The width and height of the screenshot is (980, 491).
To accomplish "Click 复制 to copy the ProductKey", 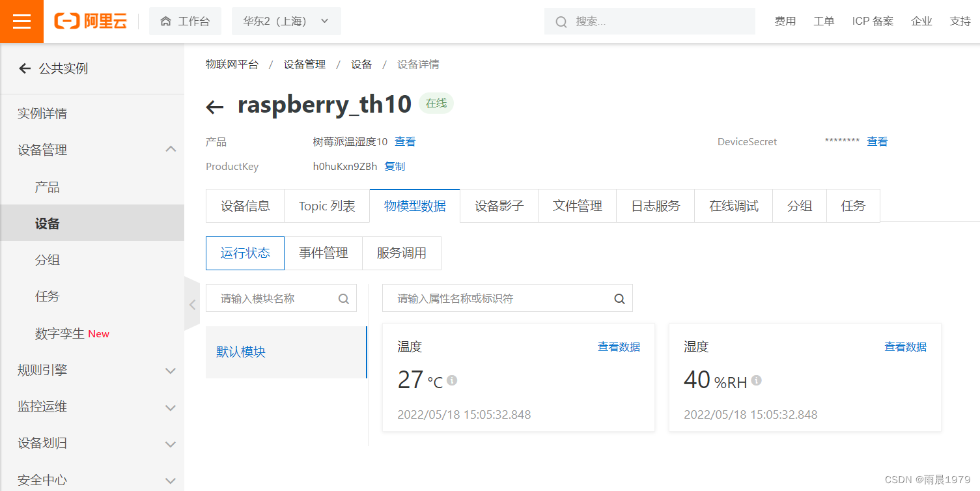I will (395, 167).
